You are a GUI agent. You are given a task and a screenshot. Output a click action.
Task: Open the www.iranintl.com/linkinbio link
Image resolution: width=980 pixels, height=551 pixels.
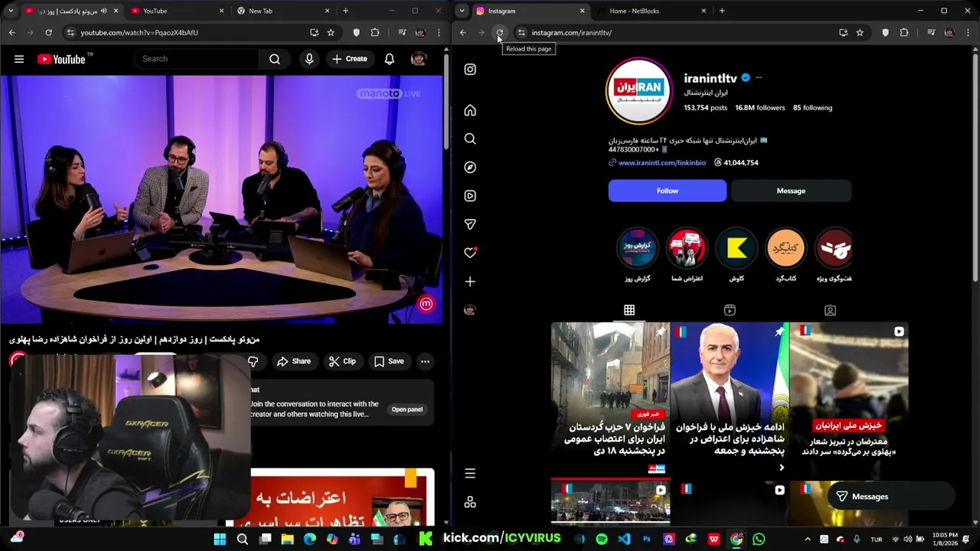(662, 163)
